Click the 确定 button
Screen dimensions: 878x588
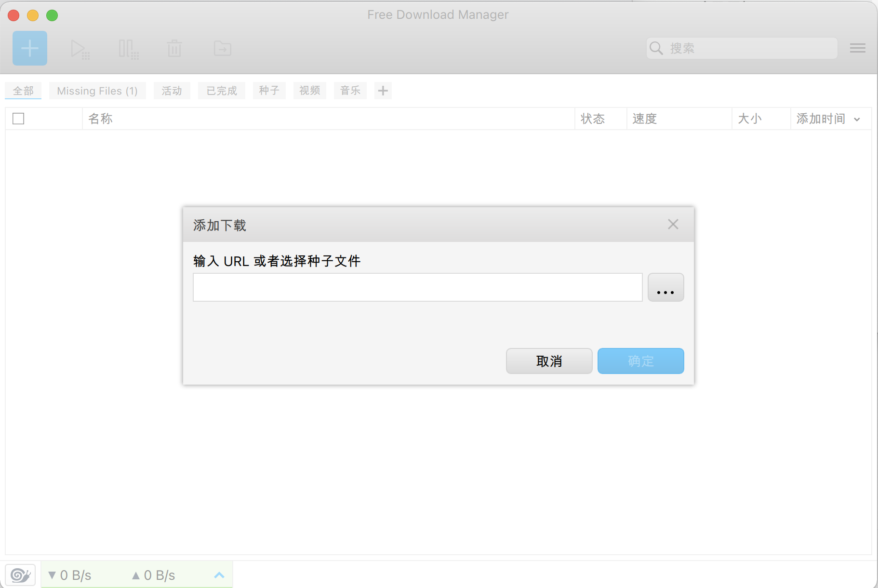coord(641,361)
